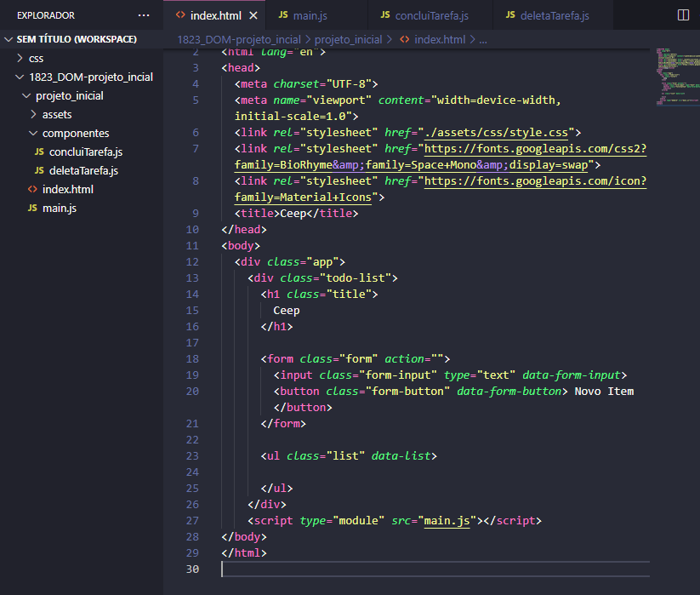
Task: Click breadcrumb 1823_DOM-projeto_incial
Action: coord(239,40)
